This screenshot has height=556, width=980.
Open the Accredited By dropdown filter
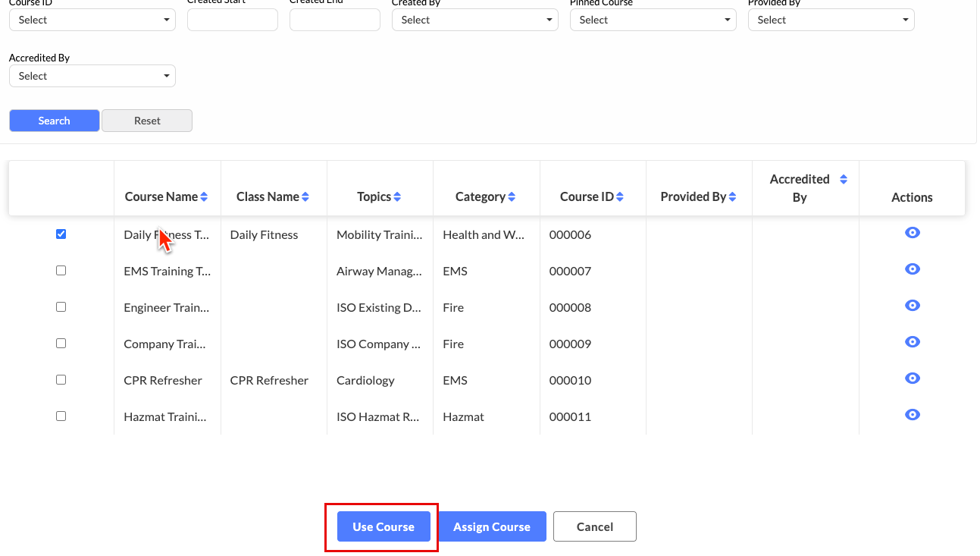[x=92, y=76]
